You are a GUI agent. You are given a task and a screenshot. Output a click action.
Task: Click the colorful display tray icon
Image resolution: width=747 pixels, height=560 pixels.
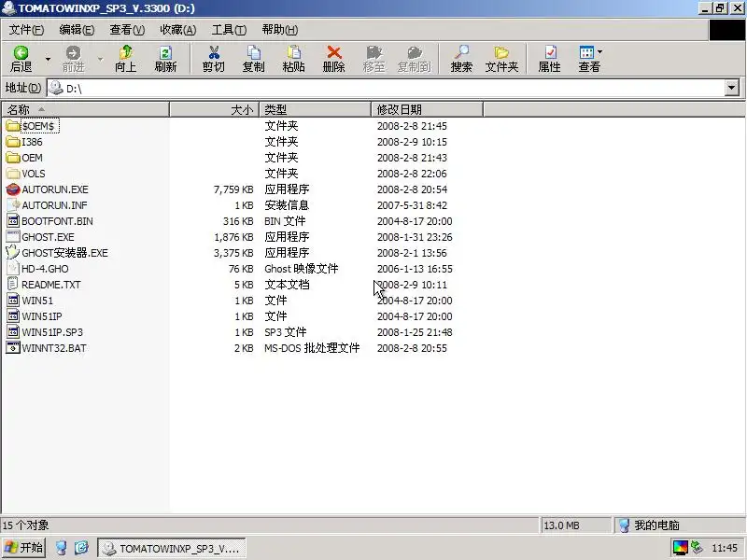click(681, 548)
